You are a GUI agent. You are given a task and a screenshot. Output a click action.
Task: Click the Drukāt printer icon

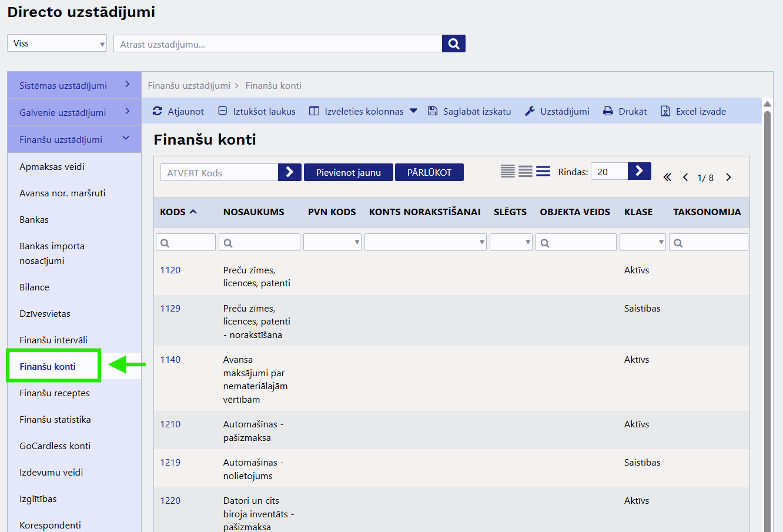608,111
